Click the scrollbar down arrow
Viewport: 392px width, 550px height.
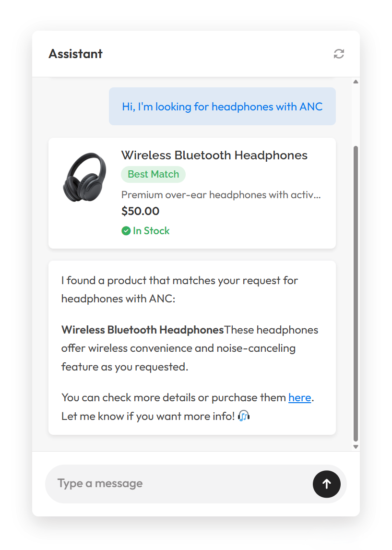coord(356,446)
